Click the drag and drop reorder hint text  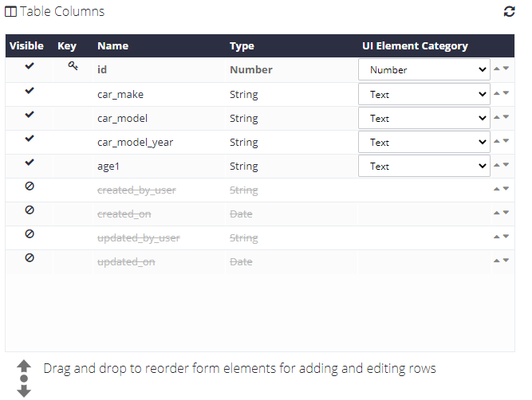[x=239, y=368]
